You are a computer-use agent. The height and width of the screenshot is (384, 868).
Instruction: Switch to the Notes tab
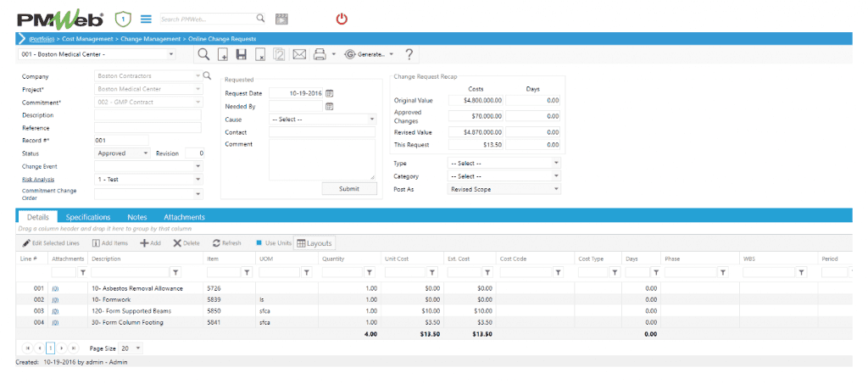pos(137,217)
